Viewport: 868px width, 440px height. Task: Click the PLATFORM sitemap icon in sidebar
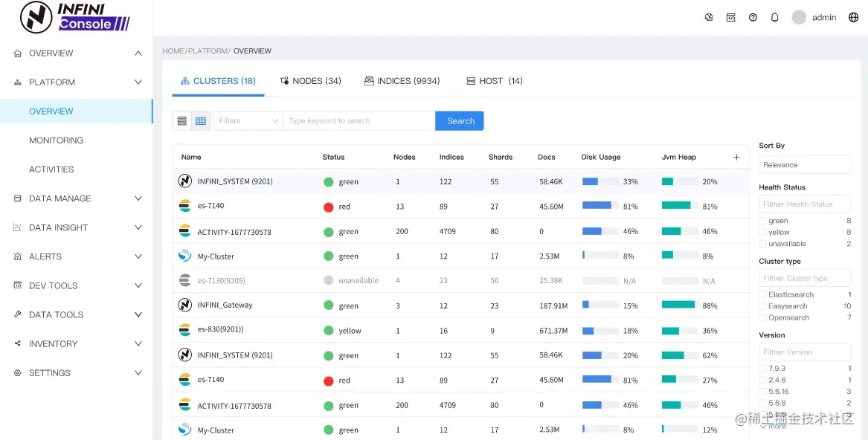coord(18,82)
